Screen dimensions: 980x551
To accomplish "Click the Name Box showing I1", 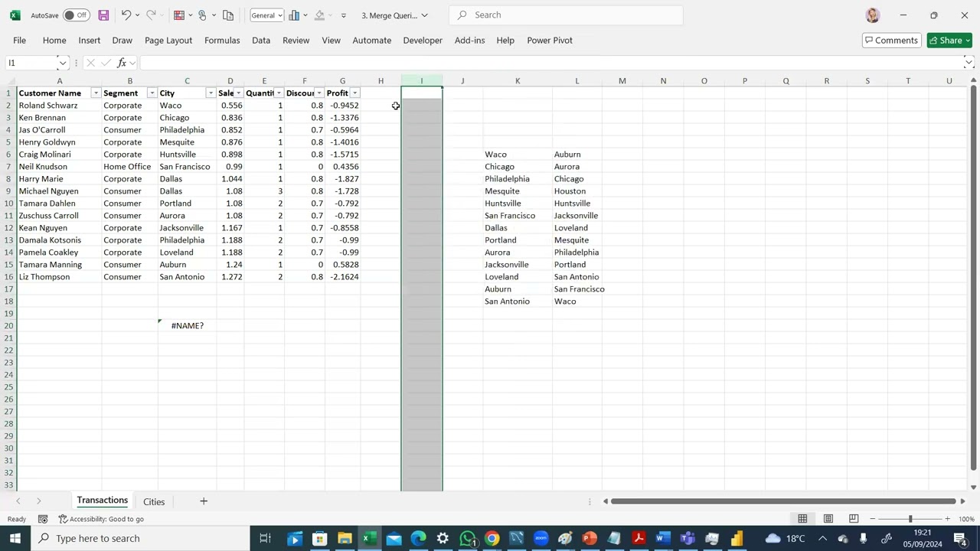I will coord(31,63).
